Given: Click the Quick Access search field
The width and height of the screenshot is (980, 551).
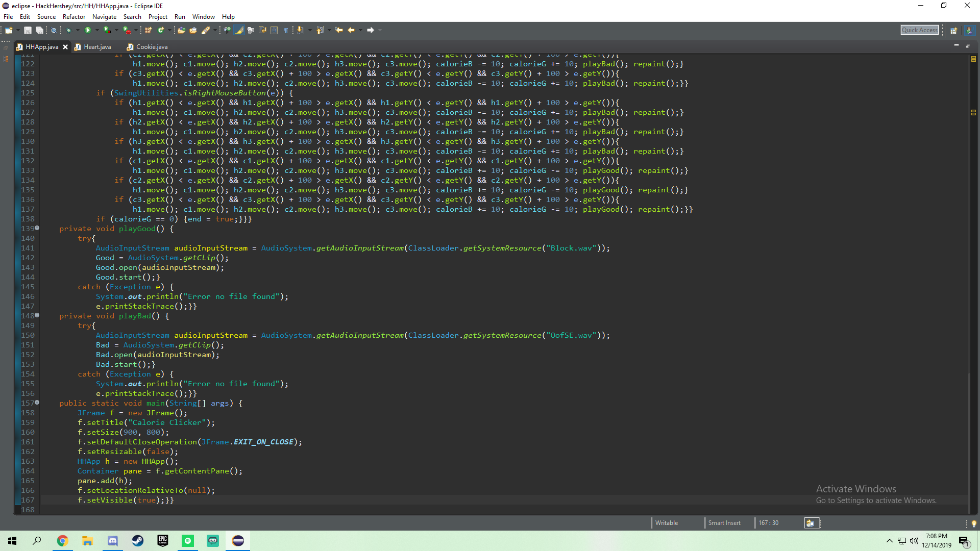Looking at the screenshot, I should pyautogui.click(x=919, y=30).
